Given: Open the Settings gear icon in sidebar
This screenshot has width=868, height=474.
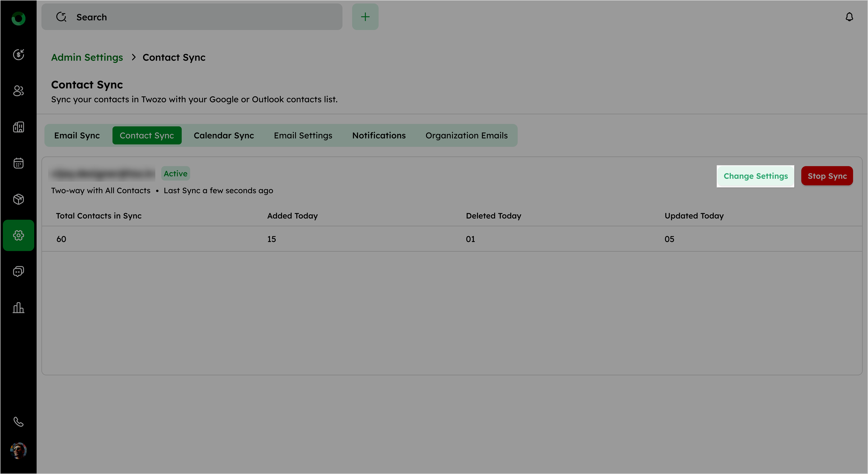Looking at the screenshot, I should [19, 235].
